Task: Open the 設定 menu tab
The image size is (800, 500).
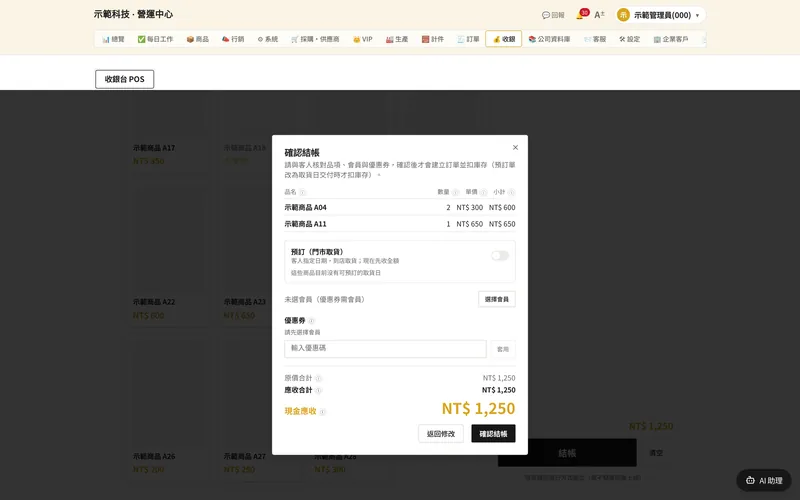Action: point(630,39)
